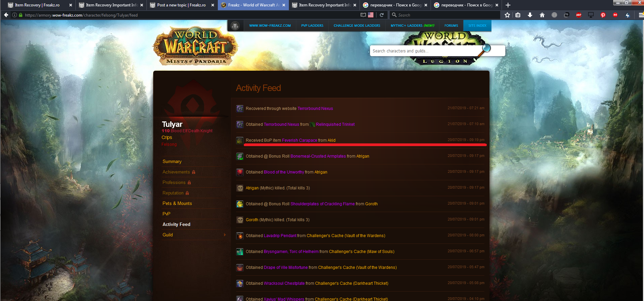Open the browser hamburger menu
This screenshot has height=301, width=644.
tap(641, 15)
